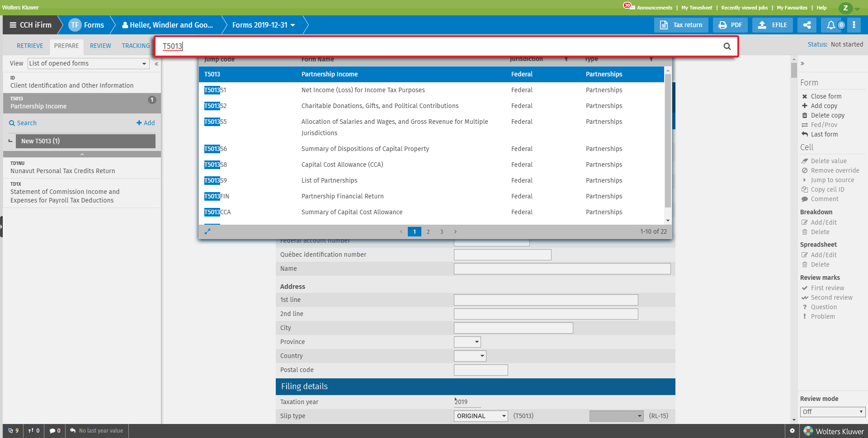Collapse the left forms panel
Screen dimensions: 868x438
click(156, 64)
